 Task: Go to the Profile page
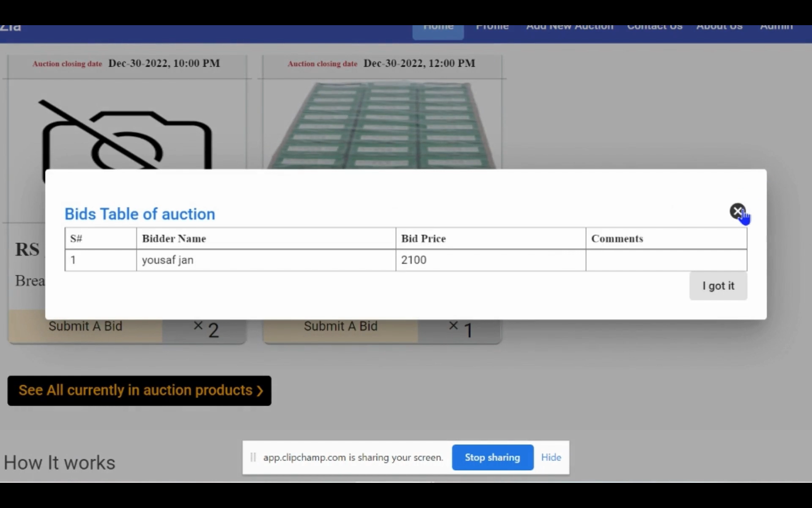pos(492,29)
